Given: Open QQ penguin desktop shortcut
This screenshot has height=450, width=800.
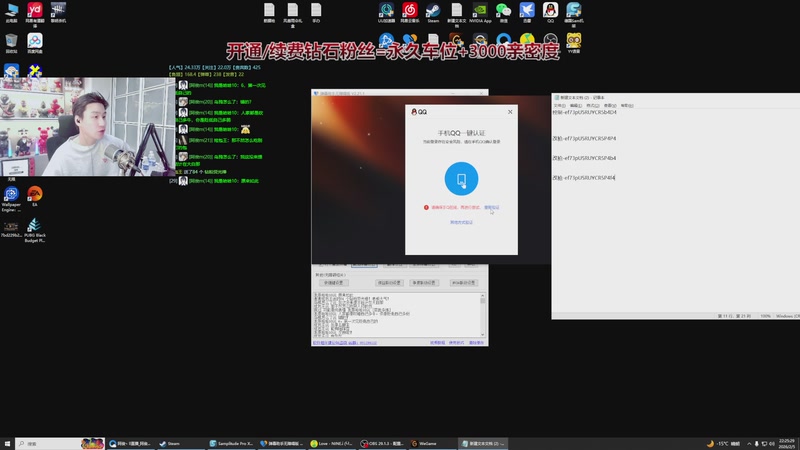Looking at the screenshot, I should (x=551, y=11).
